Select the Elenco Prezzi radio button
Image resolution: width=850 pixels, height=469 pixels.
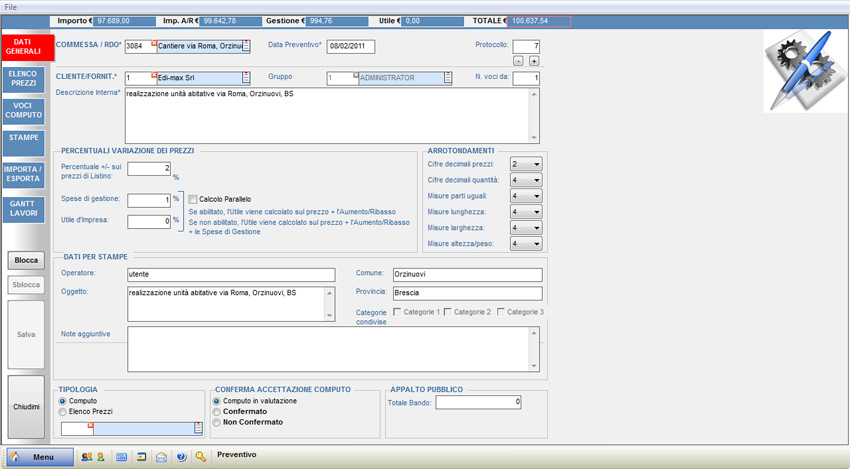pyautogui.click(x=64, y=412)
